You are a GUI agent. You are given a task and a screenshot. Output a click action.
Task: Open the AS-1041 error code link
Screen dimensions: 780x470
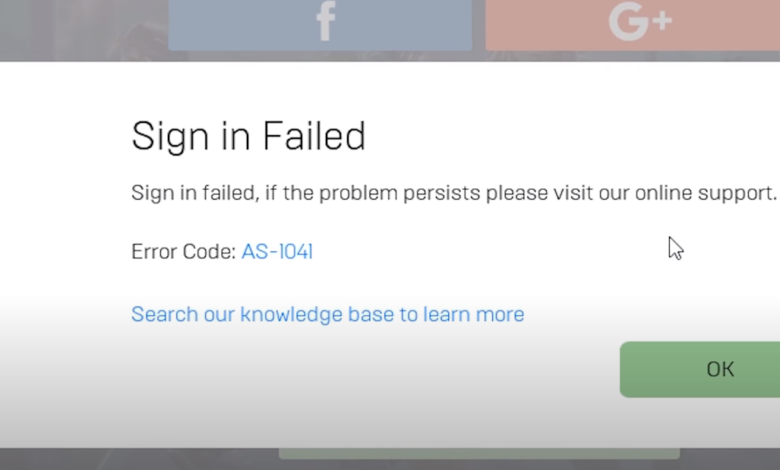pyautogui.click(x=277, y=252)
